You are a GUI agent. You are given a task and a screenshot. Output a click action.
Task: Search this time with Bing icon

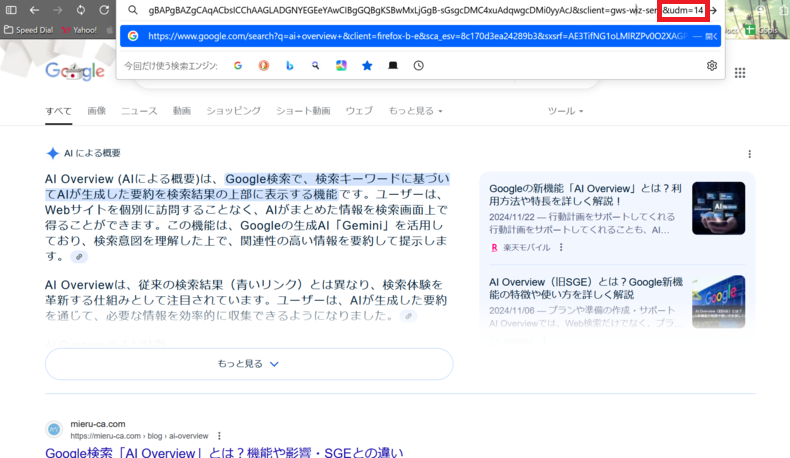[x=290, y=66]
